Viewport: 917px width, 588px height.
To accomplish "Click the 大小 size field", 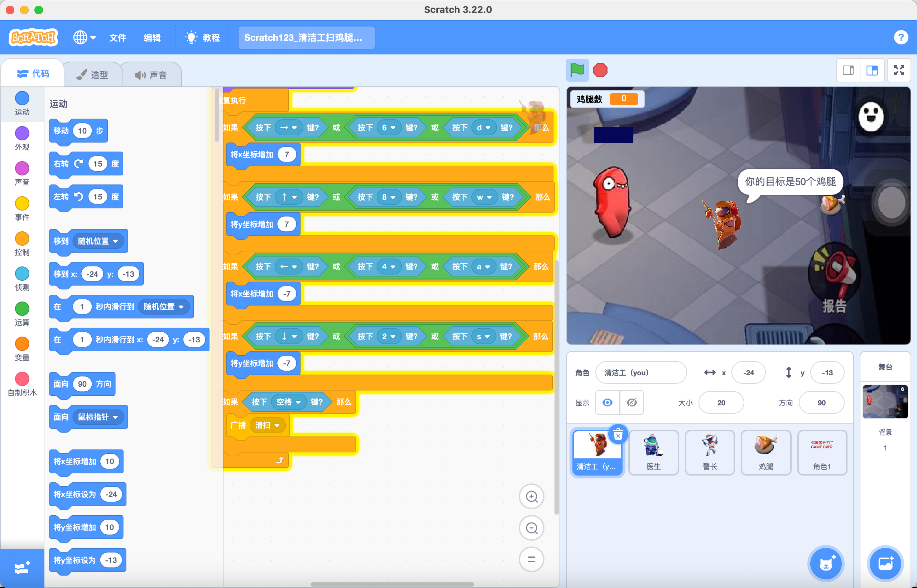I will coord(721,403).
